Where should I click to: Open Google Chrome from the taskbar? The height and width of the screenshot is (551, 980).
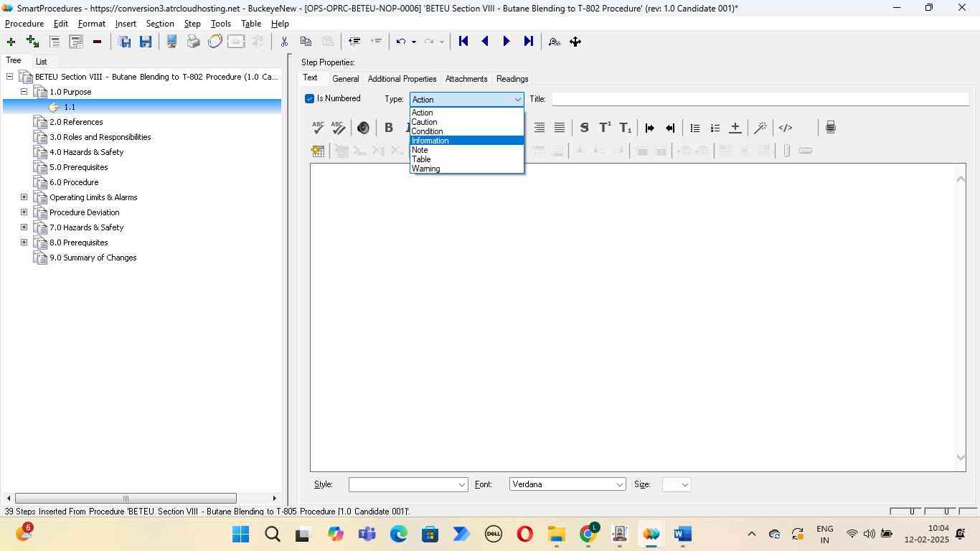point(589,534)
